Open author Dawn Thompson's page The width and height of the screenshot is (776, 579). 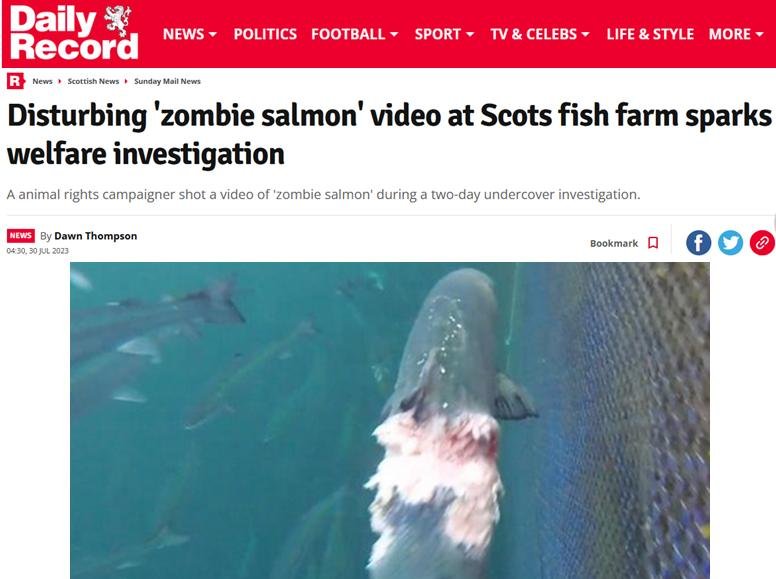point(96,236)
